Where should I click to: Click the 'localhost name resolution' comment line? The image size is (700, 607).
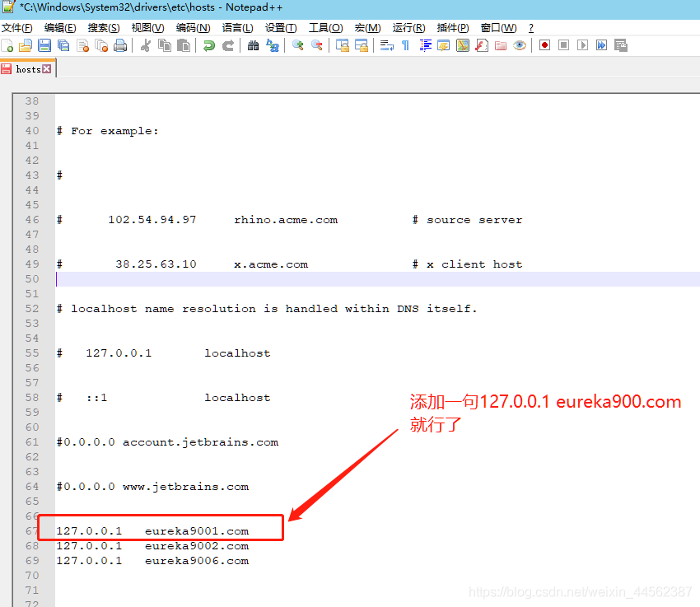[267, 308]
